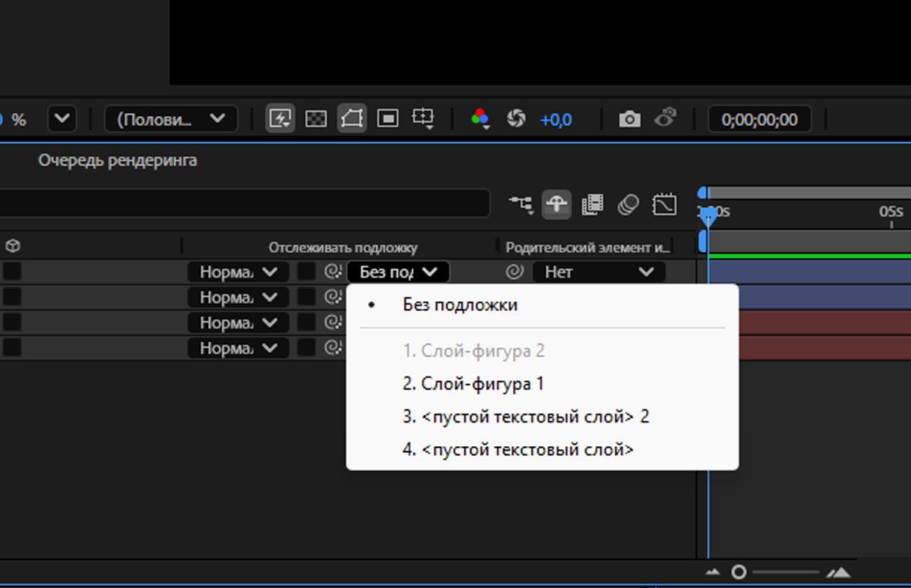
Task: Switch to the Очередь рендеринга tab
Action: click(x=118, y=161)
